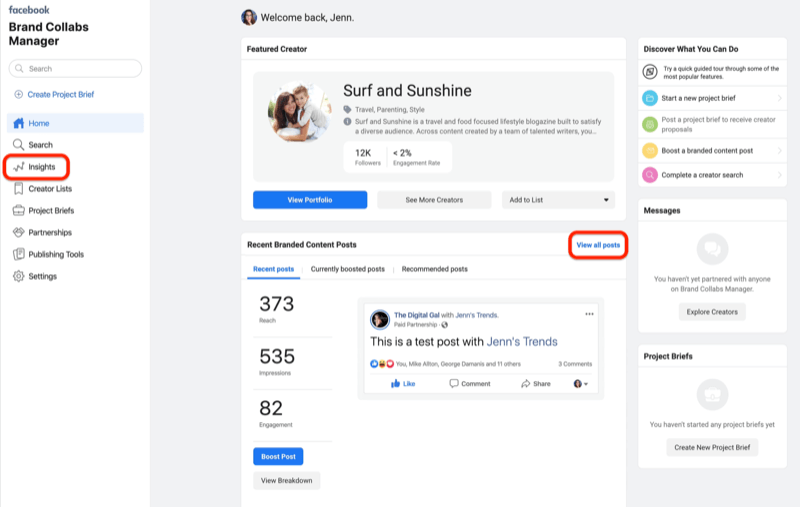Viewport: 800px width, 507px height.
Task: Click the 373 Reach value
Action: coord(277,304)
